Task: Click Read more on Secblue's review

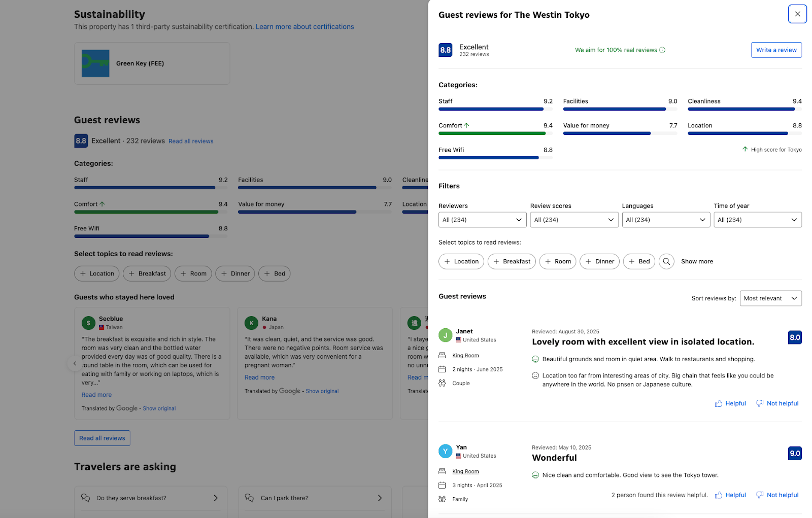Action: [x=96, y=395]
